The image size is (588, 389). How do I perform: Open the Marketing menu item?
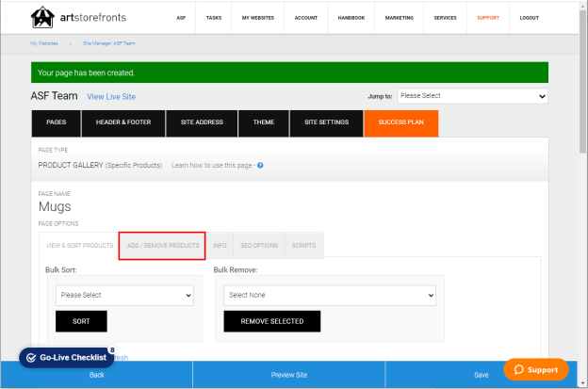(x=399, y=18)
